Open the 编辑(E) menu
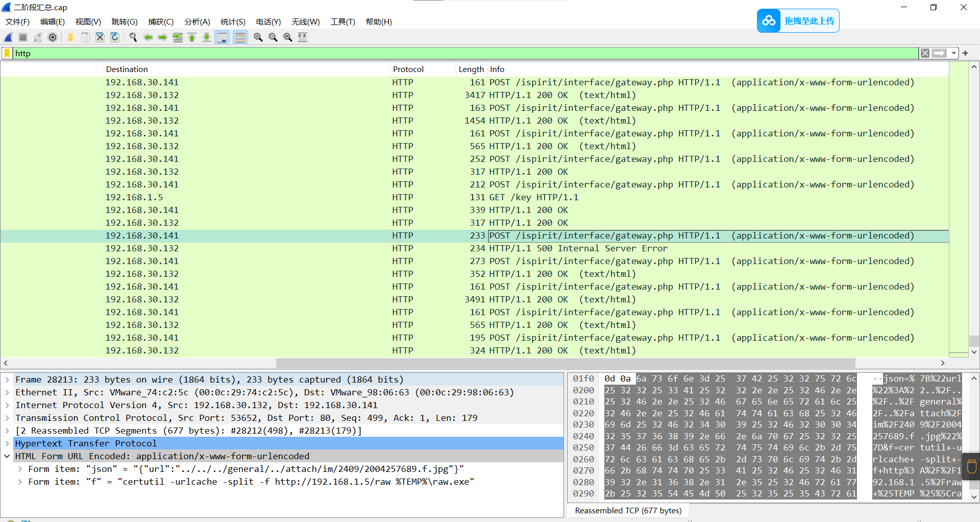The height and width of the screenshot is (522, 980). pos(53,21)
